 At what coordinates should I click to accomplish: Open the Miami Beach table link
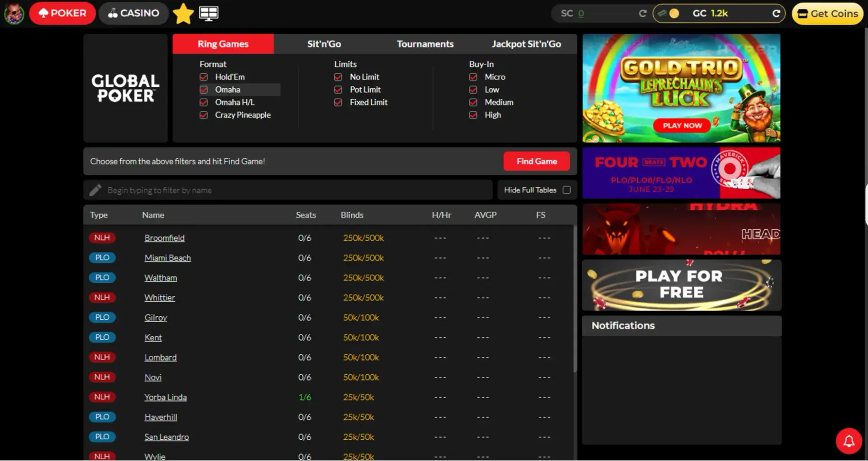[x=168, y=258]
